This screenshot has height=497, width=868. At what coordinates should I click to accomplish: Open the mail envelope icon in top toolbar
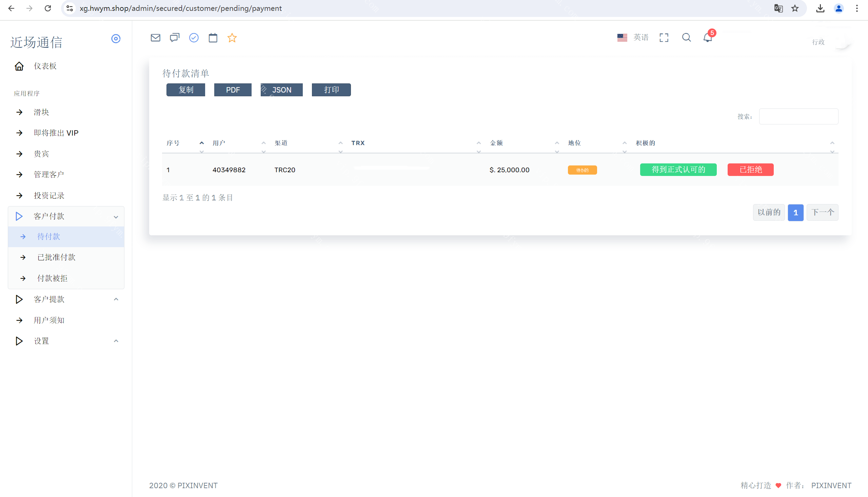pos(155,38)
